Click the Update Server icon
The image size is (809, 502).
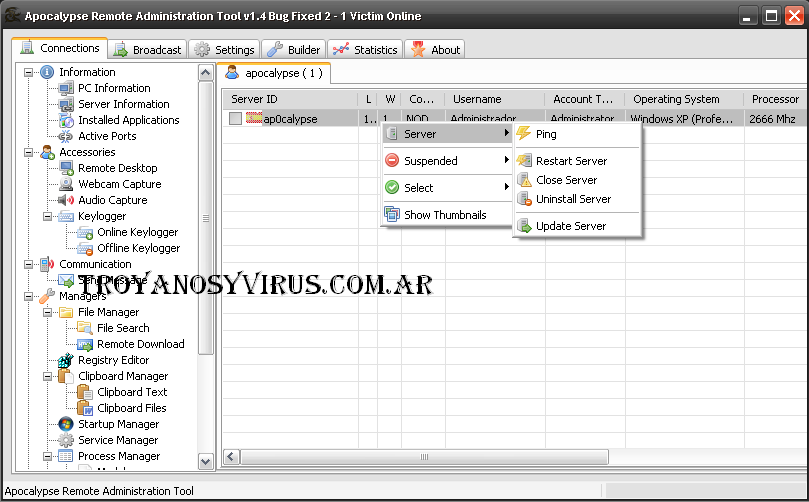tap(524, 225)
